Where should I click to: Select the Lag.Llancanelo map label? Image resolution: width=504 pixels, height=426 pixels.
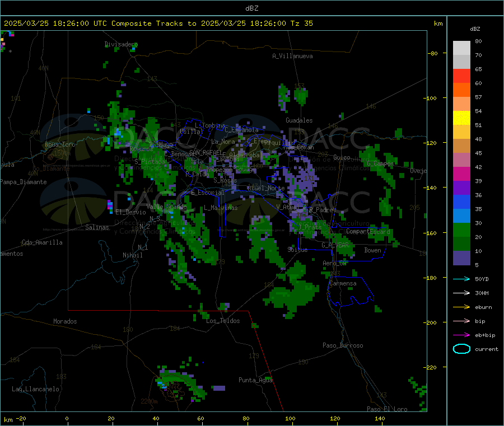point(35,389)
